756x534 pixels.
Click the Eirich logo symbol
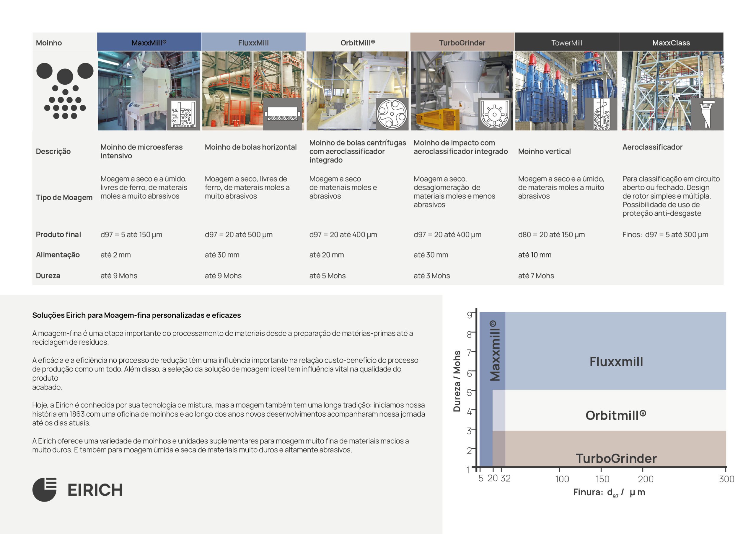coord(45,489)
